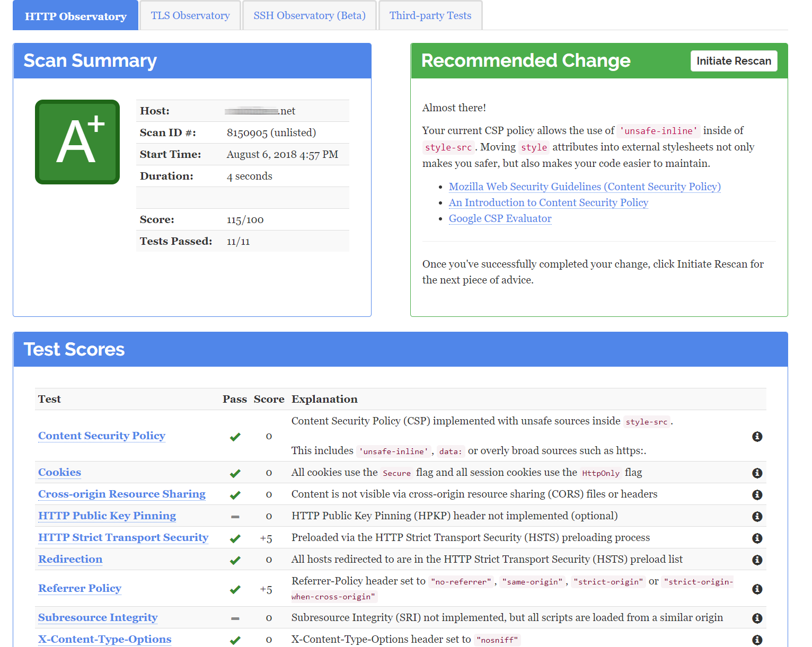Switch to the HTTP Observatory tab
Viewport: 812px width, 647px height.
76,16
